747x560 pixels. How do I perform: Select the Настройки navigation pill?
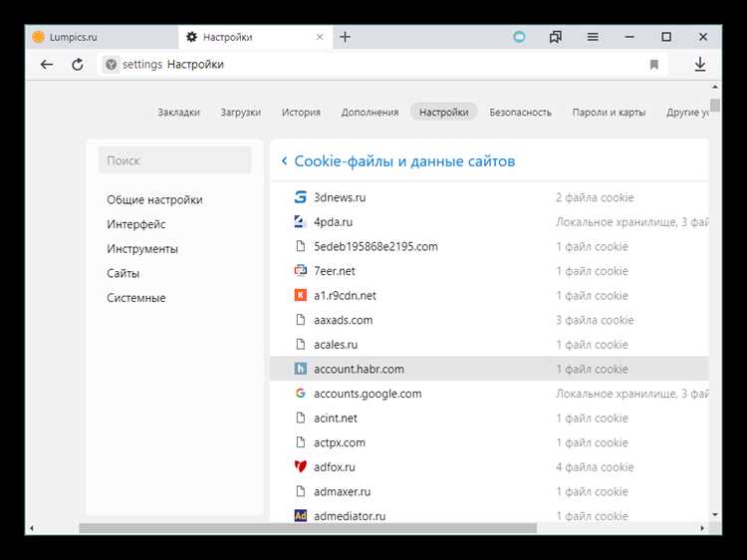[x=444, y=112]
